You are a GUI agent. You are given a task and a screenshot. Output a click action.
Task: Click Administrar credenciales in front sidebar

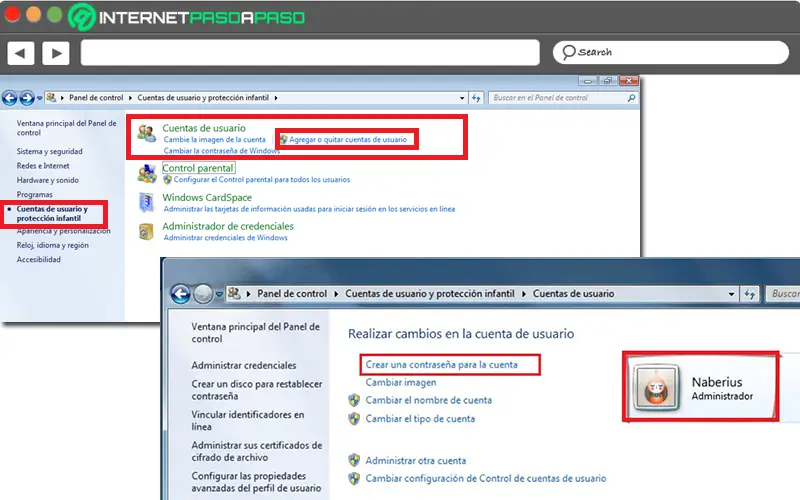pos(244,365)
